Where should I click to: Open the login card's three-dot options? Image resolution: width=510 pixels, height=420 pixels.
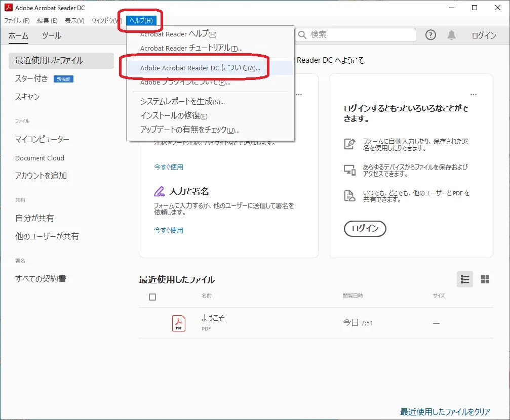pos(474,95)
